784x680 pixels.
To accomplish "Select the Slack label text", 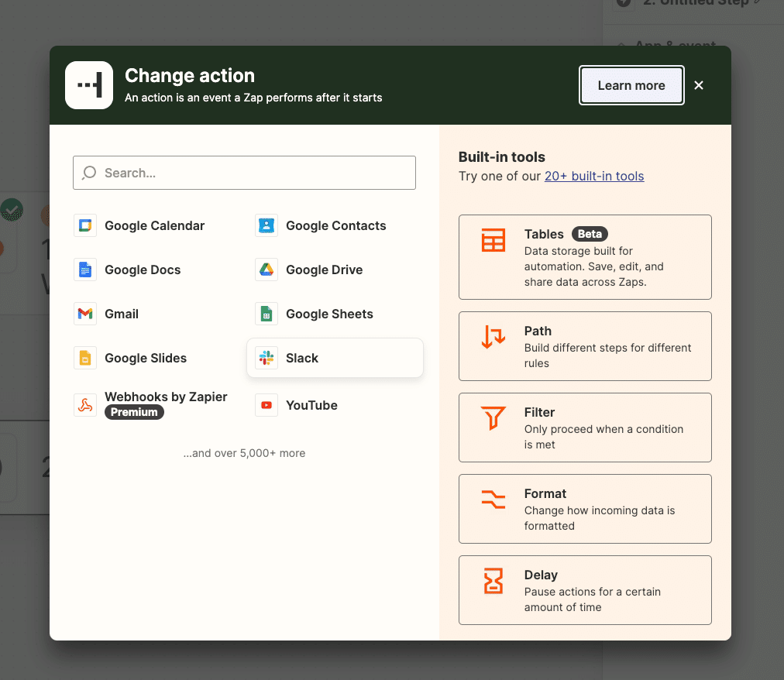I will point(302,358).
